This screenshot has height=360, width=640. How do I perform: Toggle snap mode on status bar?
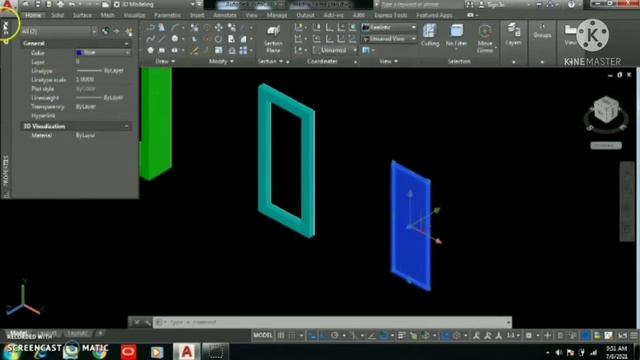coord(292,336)
